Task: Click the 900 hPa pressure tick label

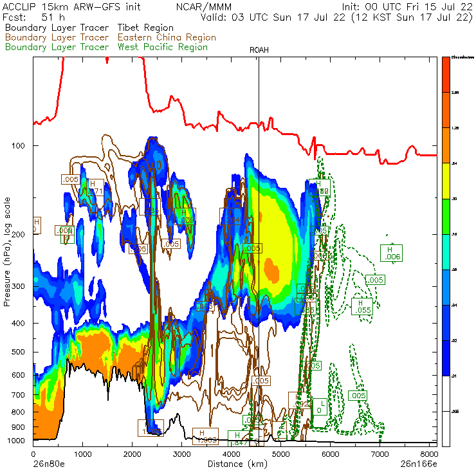Action: [x=18, y=427]
